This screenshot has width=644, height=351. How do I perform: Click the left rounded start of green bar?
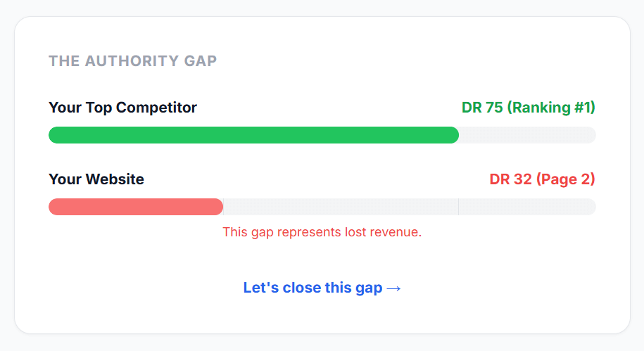tap(53, 135)
